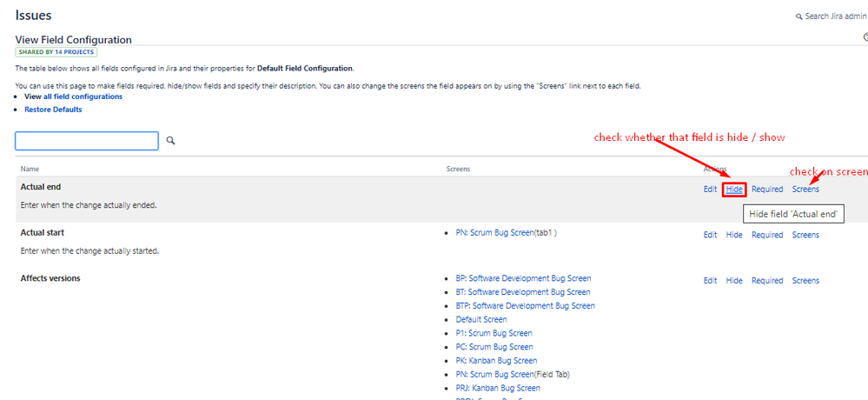Open BP: Software Development Bug Screen link

523,278
